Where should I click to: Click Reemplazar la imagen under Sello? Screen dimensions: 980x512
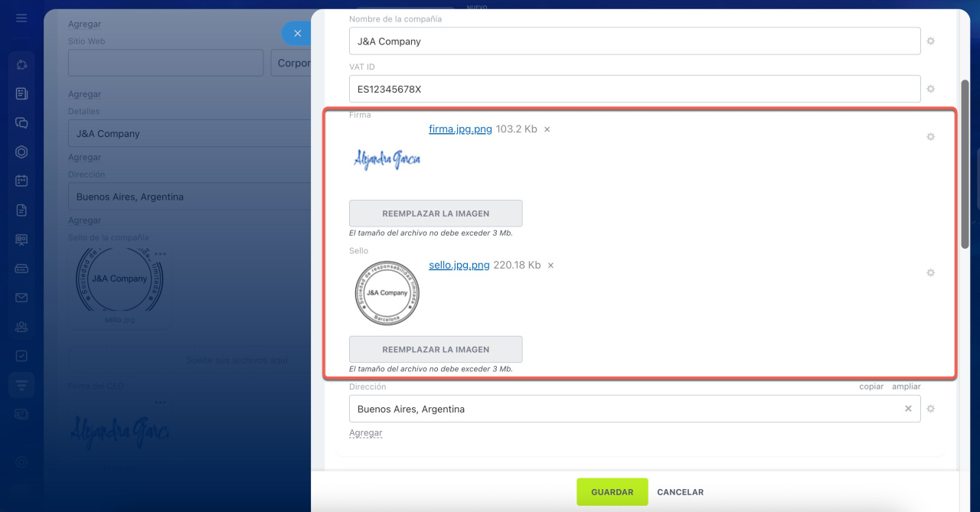coord(436,349)
